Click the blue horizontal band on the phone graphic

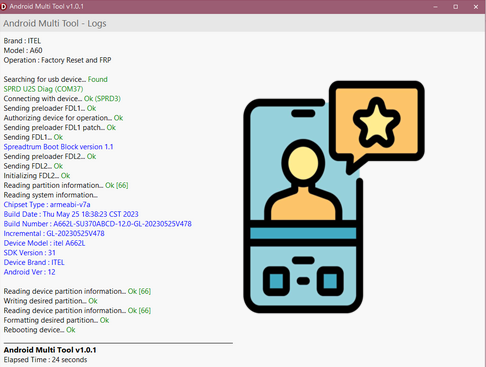tap(303, 233)
